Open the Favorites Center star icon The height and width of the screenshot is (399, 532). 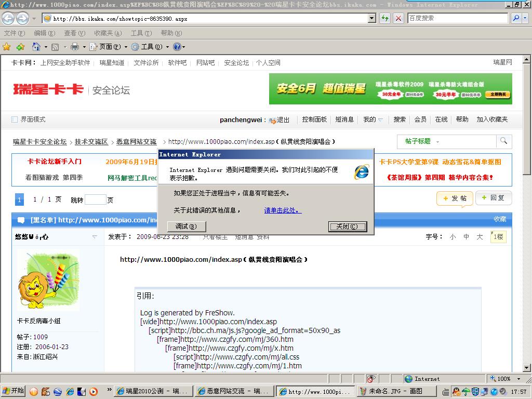(x=6, y=47)
